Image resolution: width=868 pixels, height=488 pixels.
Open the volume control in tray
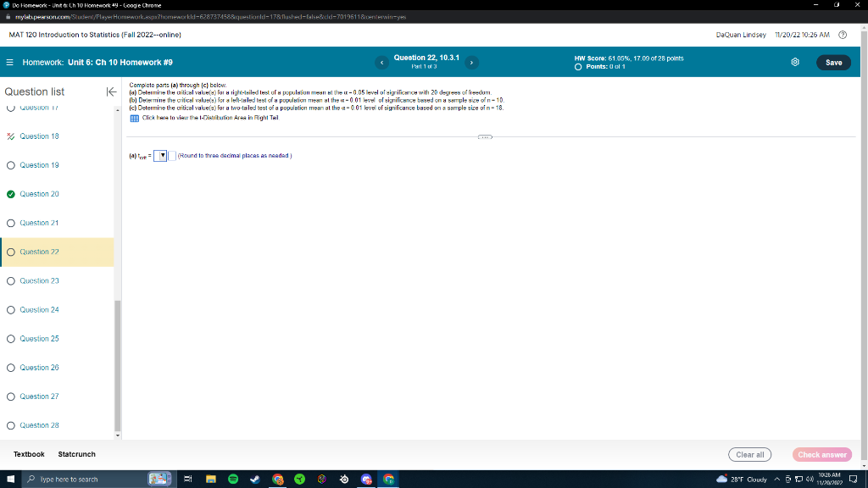(x=810, y=480)
